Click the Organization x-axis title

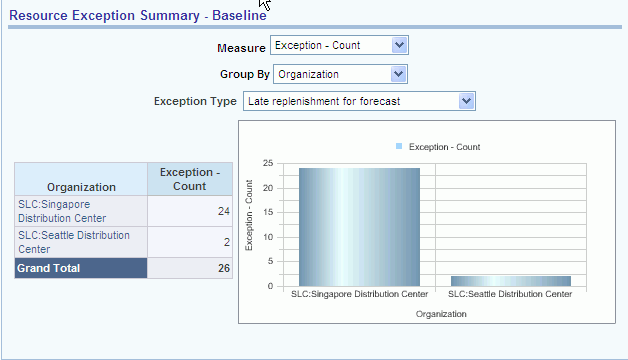441,314
